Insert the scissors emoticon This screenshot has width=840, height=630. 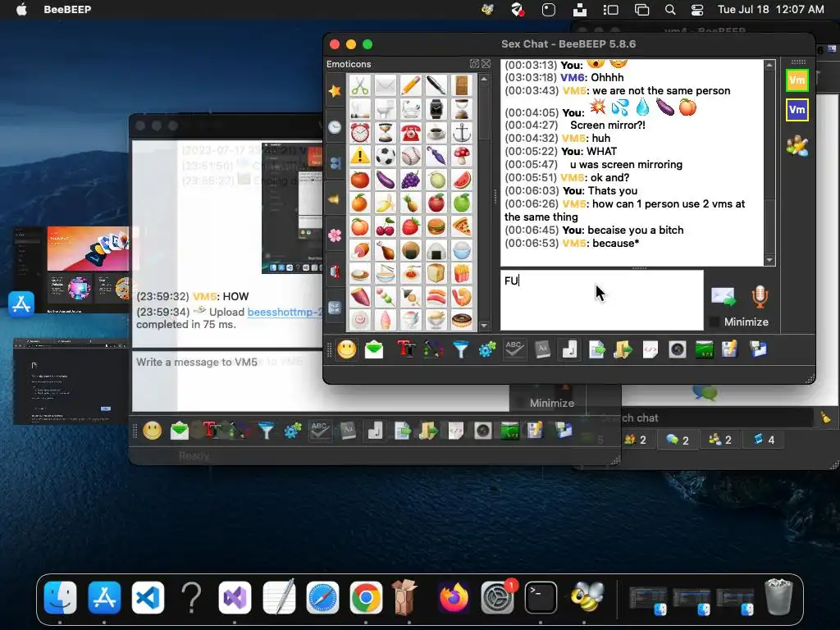360,85
